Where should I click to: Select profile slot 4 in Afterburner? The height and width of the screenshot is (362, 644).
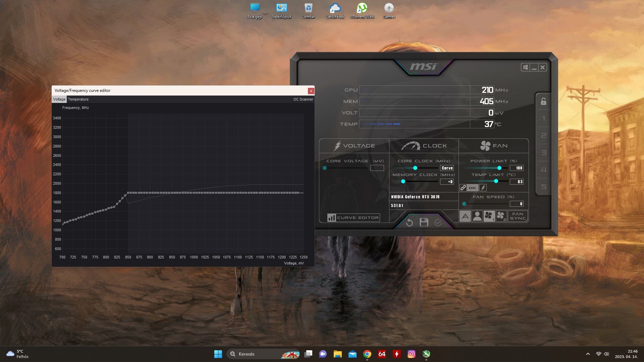[x=543, y=170]
